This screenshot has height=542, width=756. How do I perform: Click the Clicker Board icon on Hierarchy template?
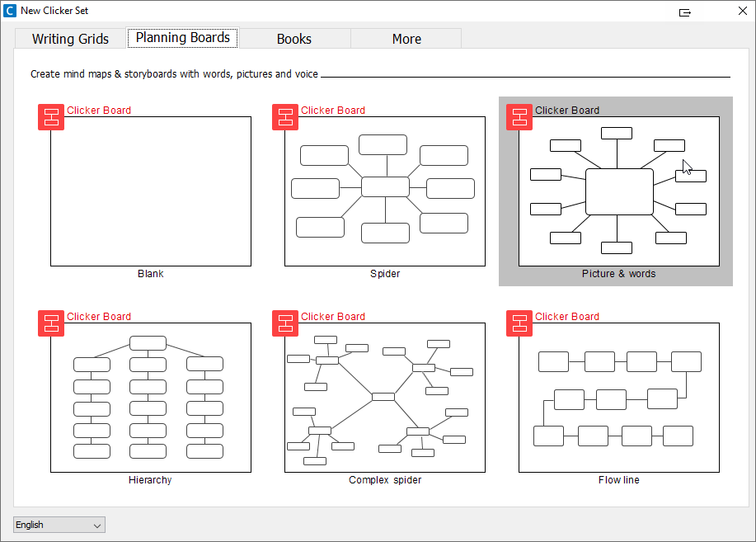[51, 323]
